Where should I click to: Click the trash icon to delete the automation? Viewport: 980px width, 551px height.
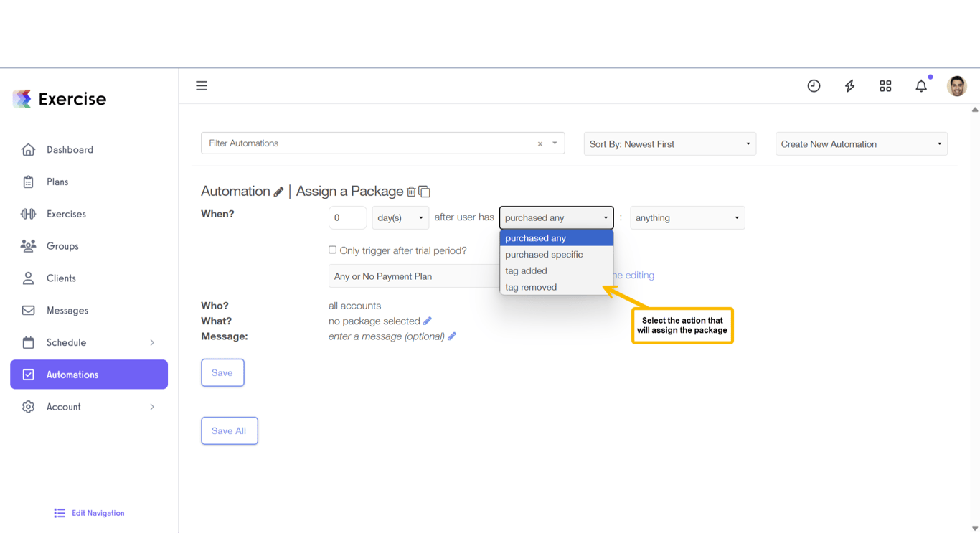[411, 191]
